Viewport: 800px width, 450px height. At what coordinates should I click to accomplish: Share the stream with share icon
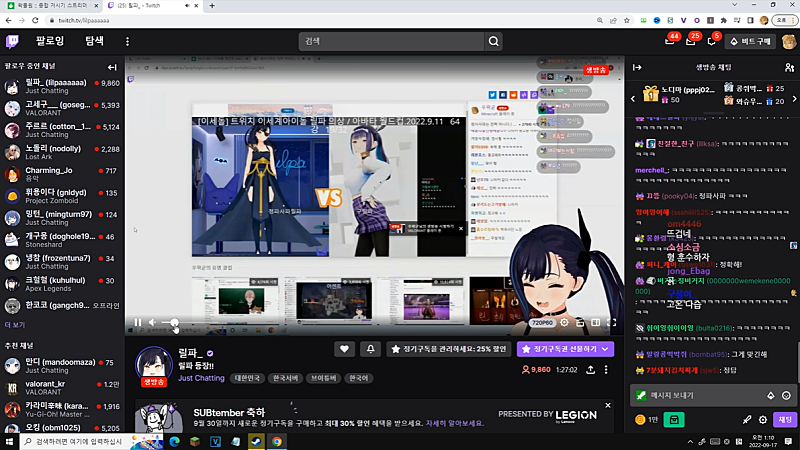point(590,370)
